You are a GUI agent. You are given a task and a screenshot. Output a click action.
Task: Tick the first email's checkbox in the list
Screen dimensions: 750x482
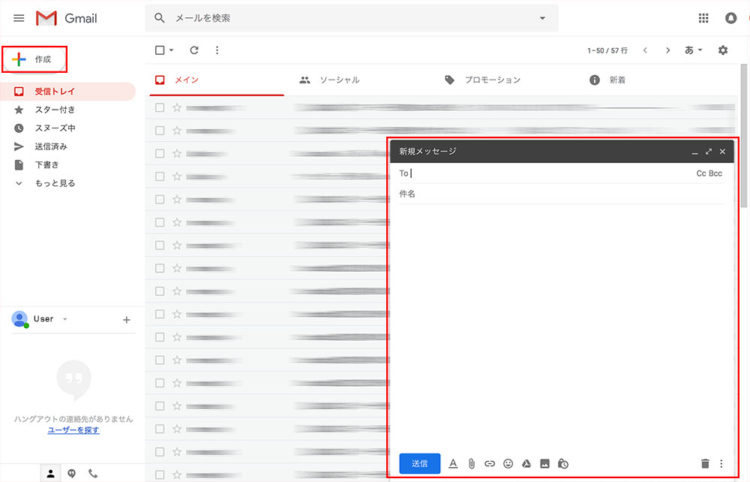tap(160, 107)
